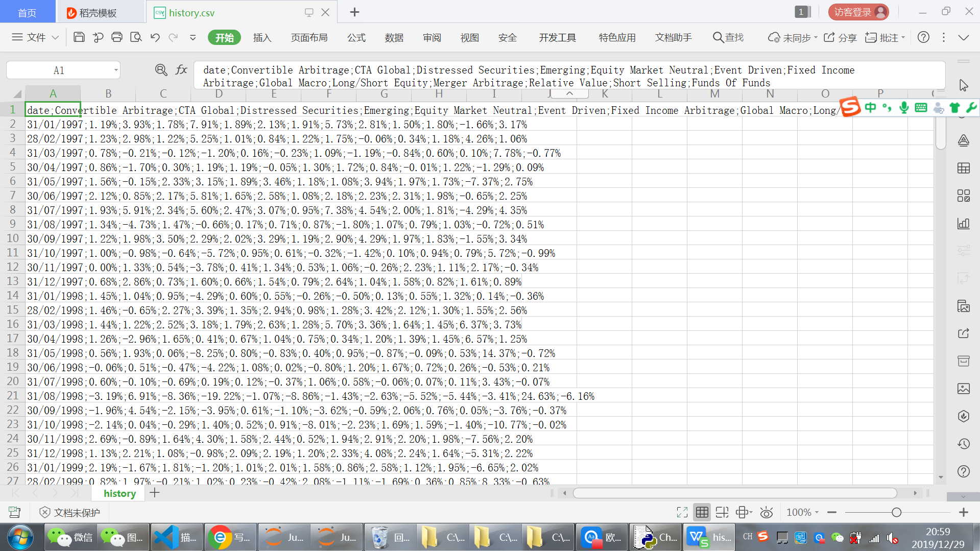Click the help icon in right sidebar
Viewport: 980px width, 551px height.
click(x=964, y=471)
